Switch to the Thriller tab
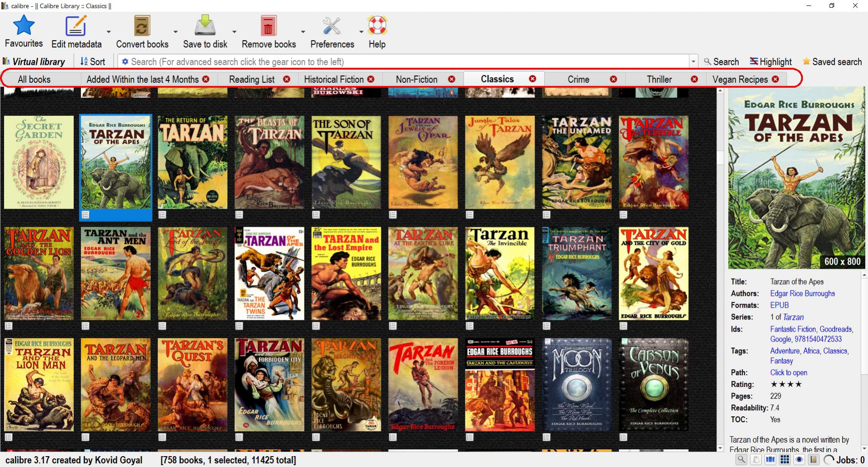 [659, 79]
